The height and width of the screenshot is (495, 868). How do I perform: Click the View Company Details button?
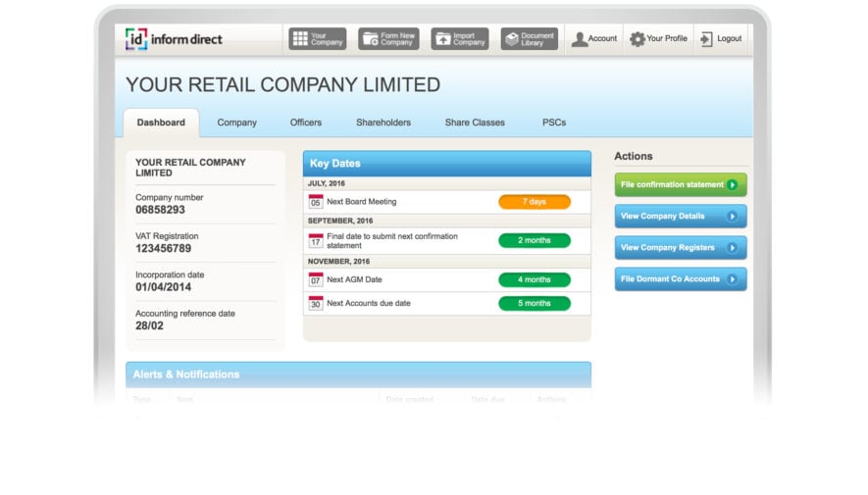click(x=680, y=217)
